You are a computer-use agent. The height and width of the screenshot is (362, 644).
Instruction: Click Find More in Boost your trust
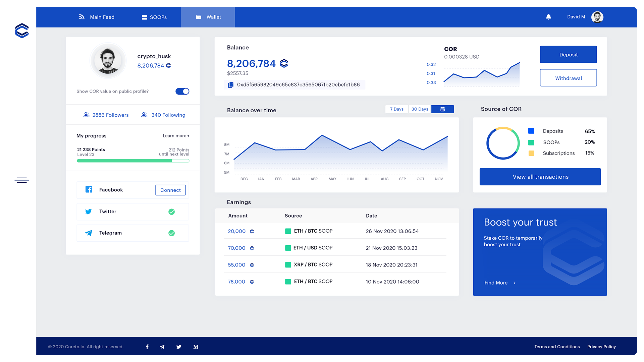point(496,283)
